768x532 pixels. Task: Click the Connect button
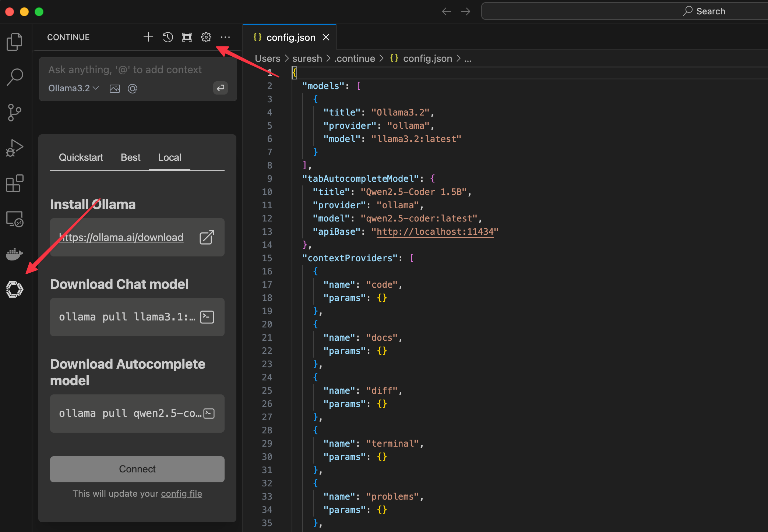137,469
